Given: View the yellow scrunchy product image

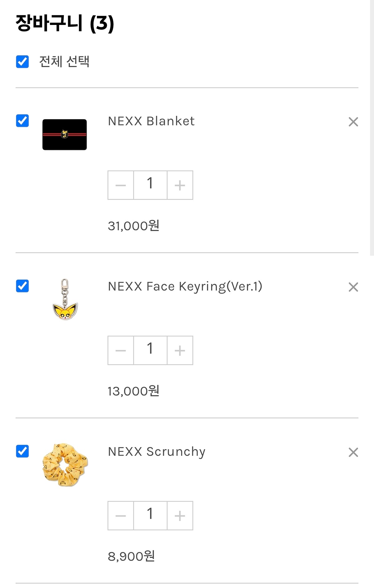Looking at the screenshot, I should tap(65, 465).
